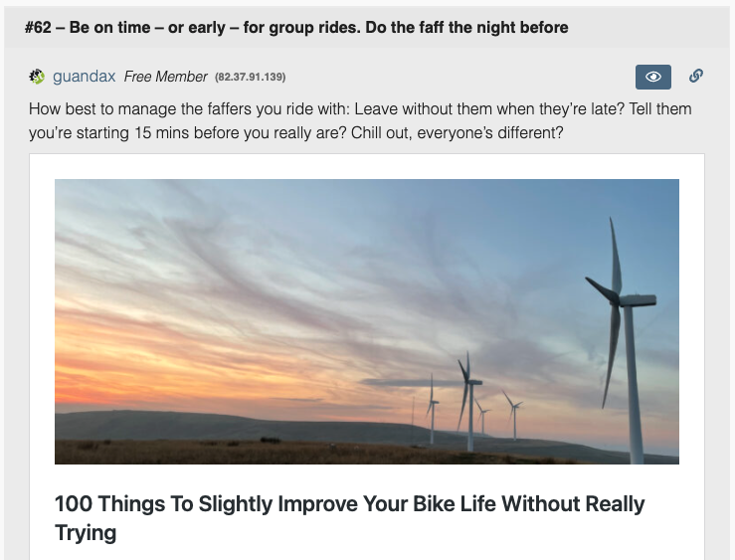Image resolution: width=735 pixels, height=560 pixels.
Task: Open the topic title about group rides
Action: 298,27
